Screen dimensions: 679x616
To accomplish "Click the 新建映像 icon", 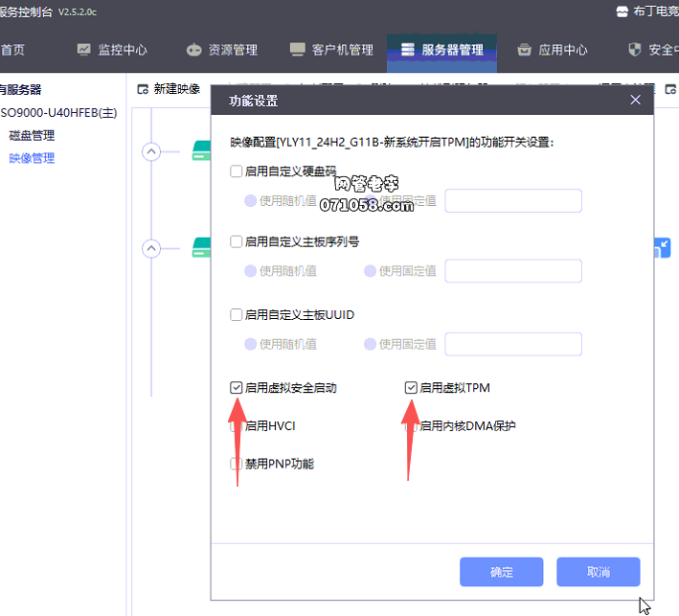I will pos(143,90).
